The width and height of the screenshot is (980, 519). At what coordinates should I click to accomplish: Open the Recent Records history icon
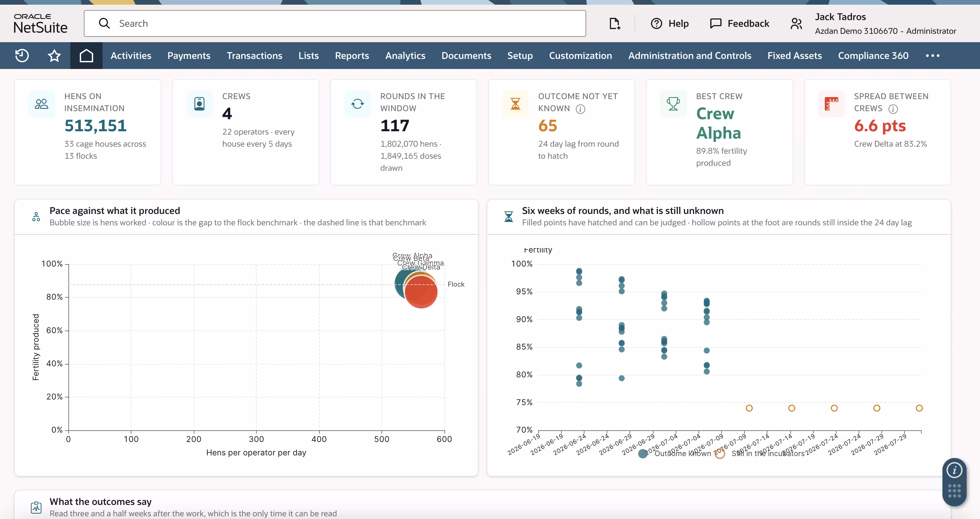coord(22,56)
